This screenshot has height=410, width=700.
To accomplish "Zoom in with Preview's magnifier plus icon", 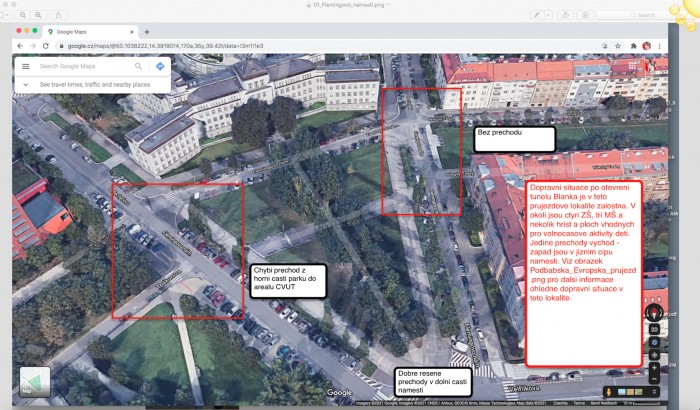I will point(38,15).
